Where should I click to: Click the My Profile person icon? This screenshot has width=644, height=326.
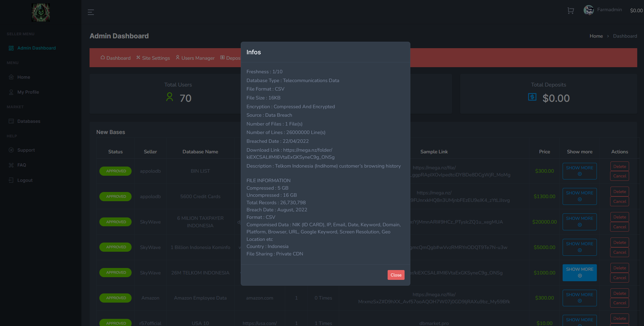(11, 92)
